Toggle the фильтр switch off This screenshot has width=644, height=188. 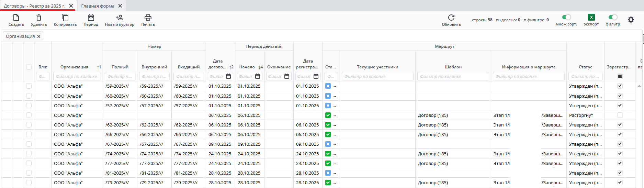tap(613, 17)
